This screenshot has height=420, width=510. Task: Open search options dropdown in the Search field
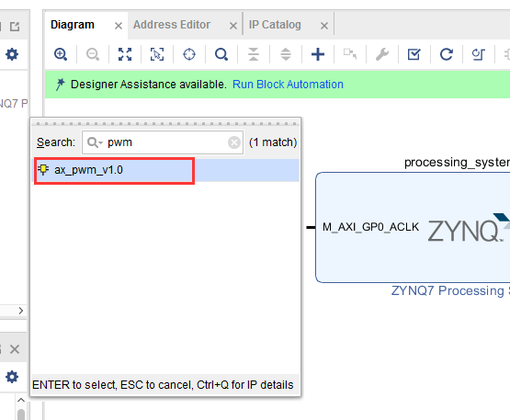coord(95,142)
